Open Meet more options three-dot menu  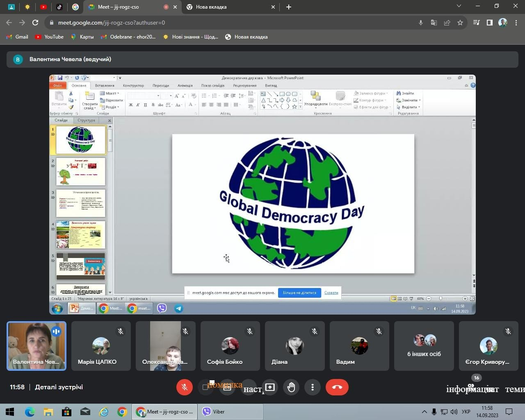click(313, 387)
